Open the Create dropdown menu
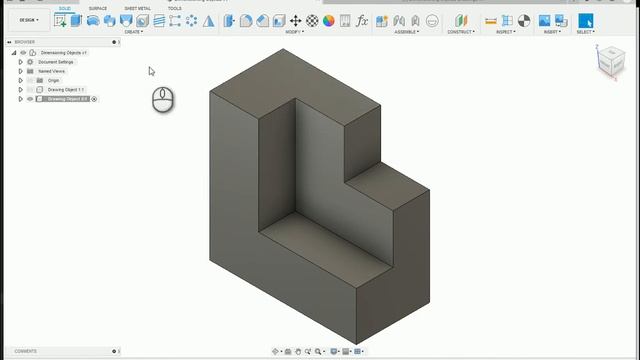 (x=134, y=32)
